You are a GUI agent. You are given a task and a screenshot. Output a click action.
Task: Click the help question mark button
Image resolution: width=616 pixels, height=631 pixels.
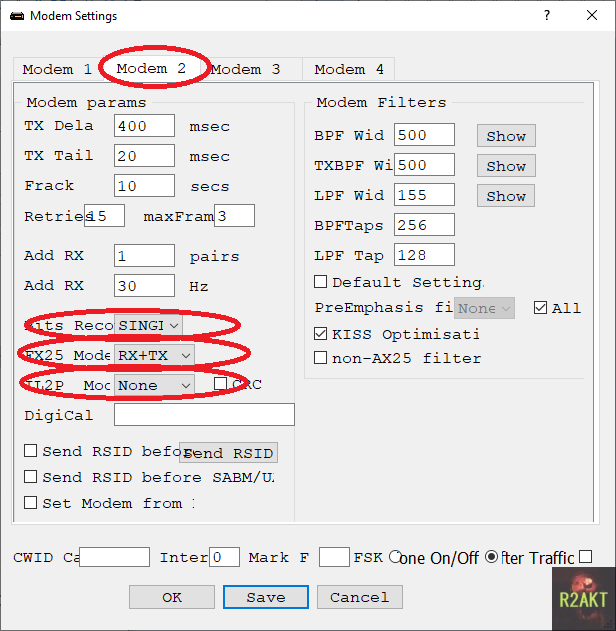(547, 15)
